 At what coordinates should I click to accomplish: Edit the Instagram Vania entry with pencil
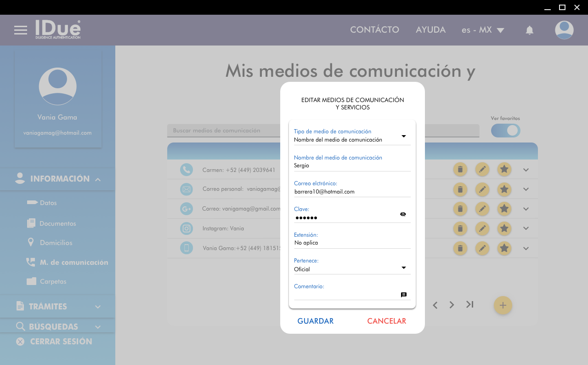(482, 228)
